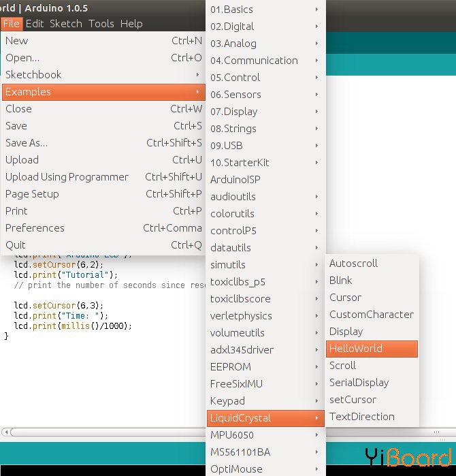
Task: Choose Save in the File menu
Action: (x=103, y=126)
